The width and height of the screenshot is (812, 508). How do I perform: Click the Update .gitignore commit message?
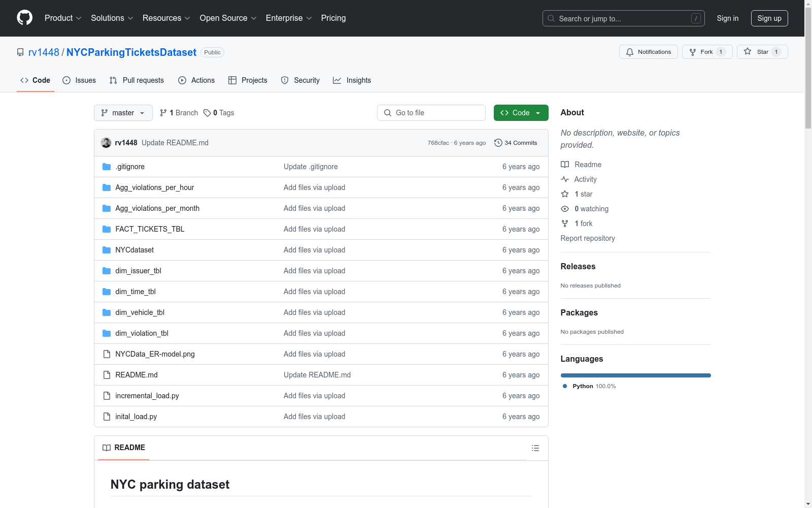point(311,167)
